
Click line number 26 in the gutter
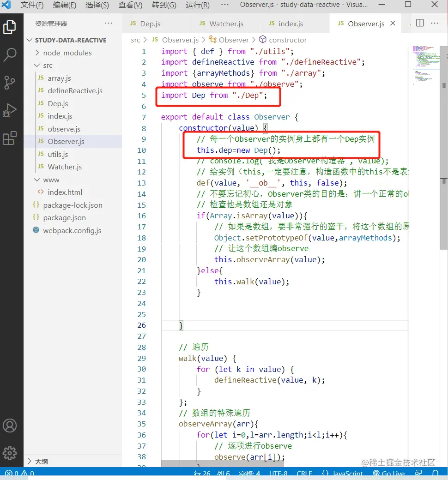click(142, 325)
